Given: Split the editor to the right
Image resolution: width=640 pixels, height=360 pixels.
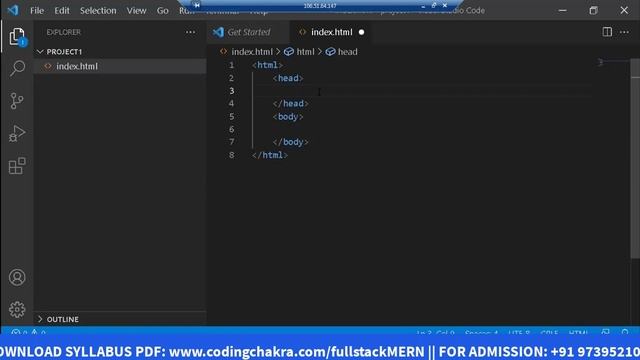Looking at the screenshot, I should click(x=607, y=32).
